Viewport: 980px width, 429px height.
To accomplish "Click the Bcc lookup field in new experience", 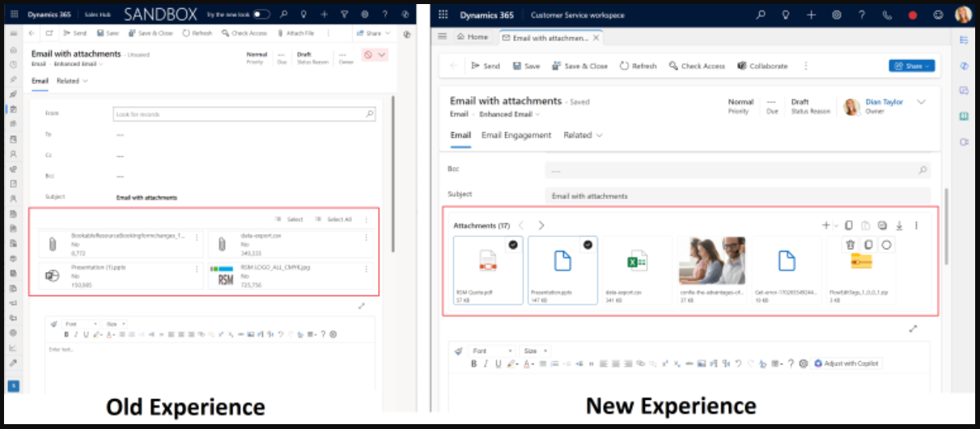I will click(737, 170).
